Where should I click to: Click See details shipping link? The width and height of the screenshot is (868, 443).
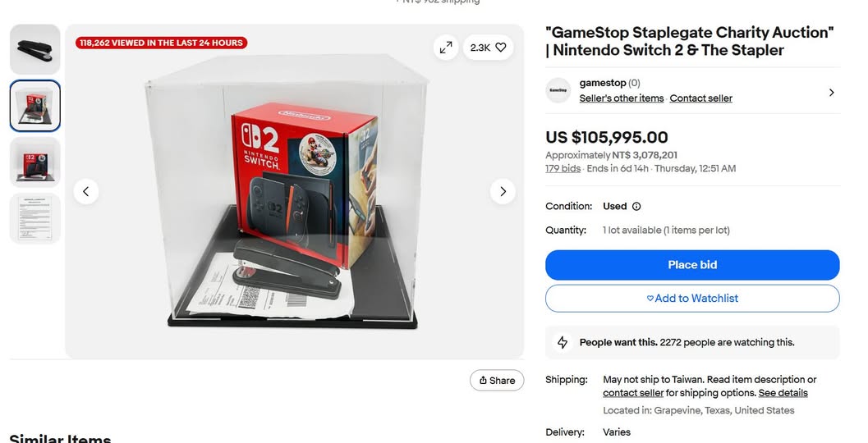point(783,393)
